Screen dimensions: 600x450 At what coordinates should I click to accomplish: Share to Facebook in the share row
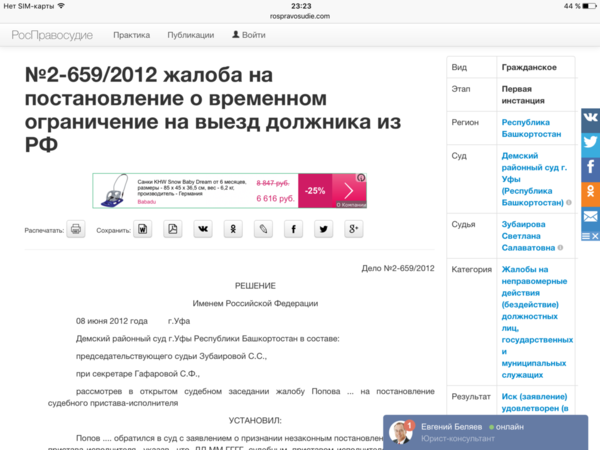(x=293, y=229)
